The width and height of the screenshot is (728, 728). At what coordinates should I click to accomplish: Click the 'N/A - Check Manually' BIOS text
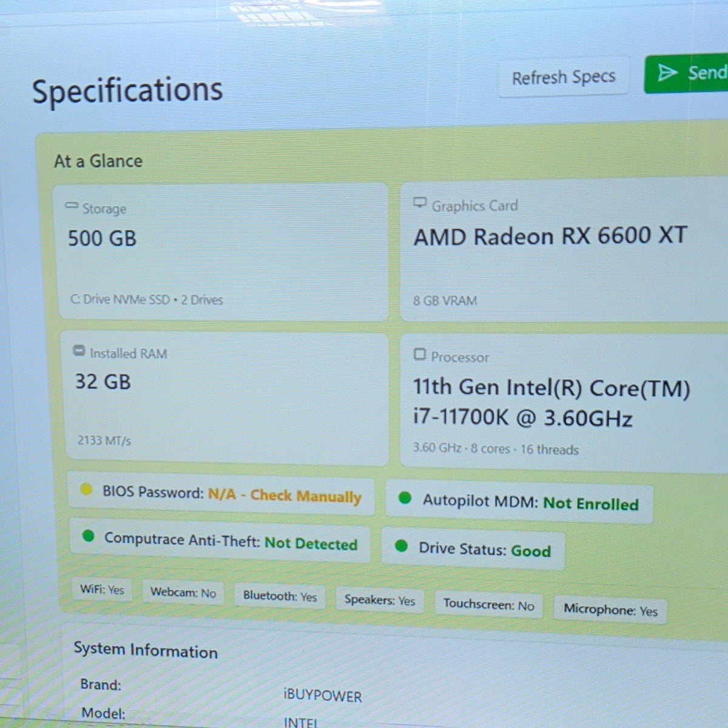[285, 495]
